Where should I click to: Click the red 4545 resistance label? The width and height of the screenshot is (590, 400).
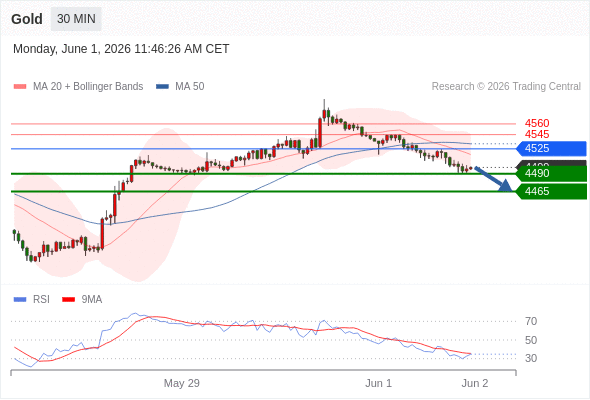(537, 134)
